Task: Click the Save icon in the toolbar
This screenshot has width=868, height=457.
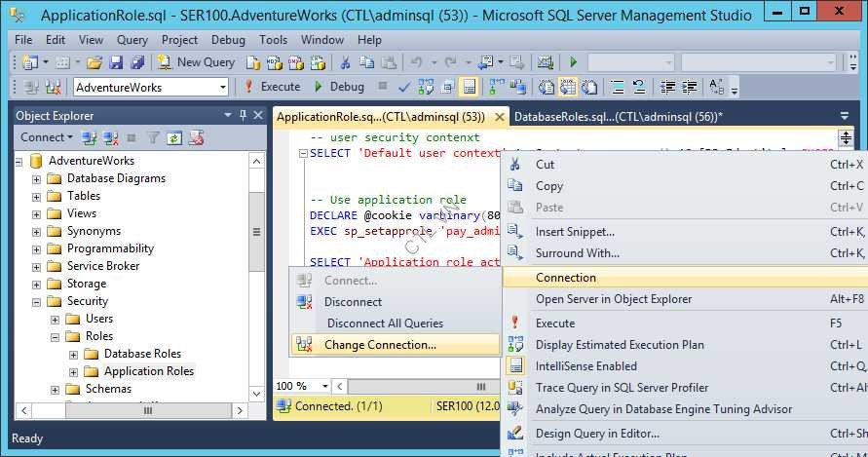Action: point(116,61)
